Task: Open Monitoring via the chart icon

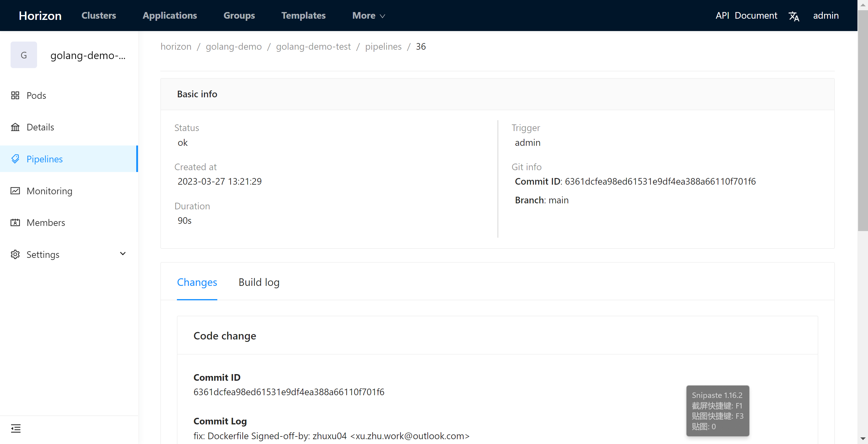Action: [15, 191]
